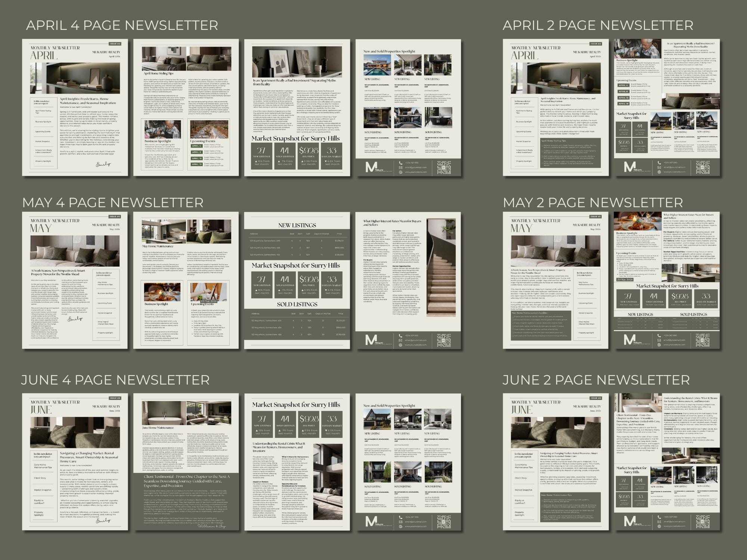The image size is (747, 560).
Task: Click '+1234 567 890' in April 4-page footer
Action: coord(412,163)
